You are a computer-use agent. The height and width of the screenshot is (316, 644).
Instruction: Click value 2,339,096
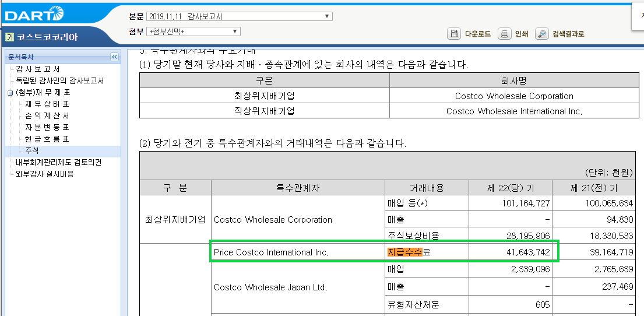pyautogui.click(x=530, y=269)
